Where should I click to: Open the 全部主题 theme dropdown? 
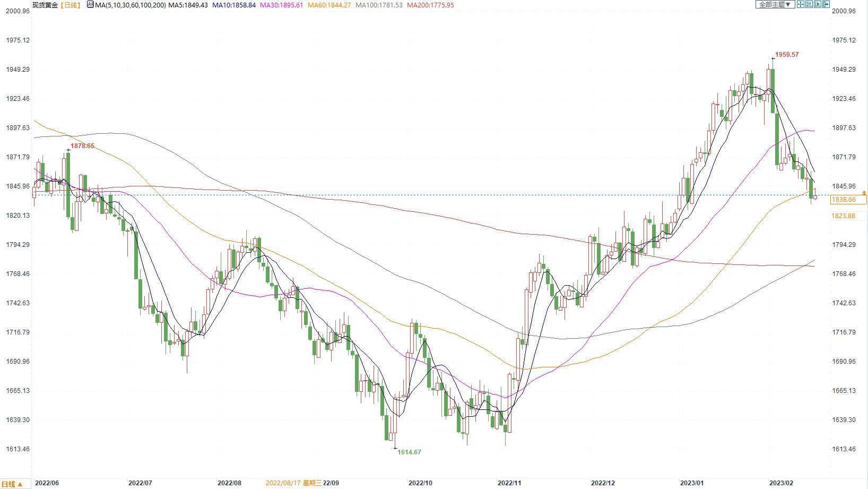(x=775, y=4)
